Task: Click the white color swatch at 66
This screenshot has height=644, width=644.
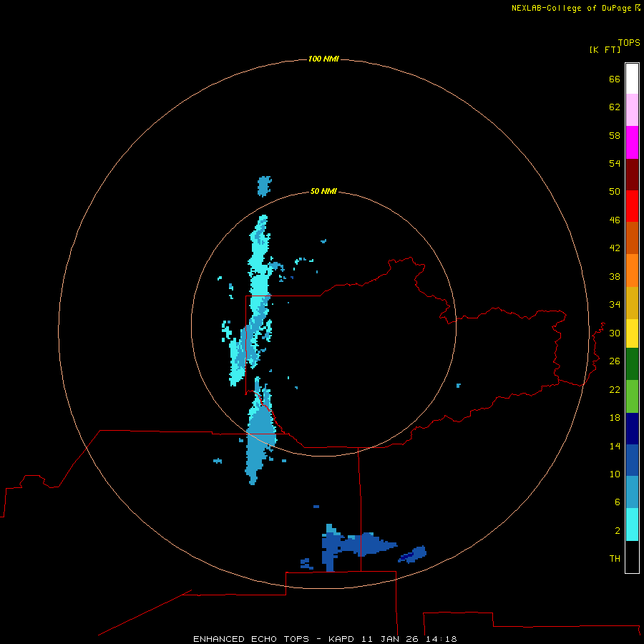Action: point(632,79)
